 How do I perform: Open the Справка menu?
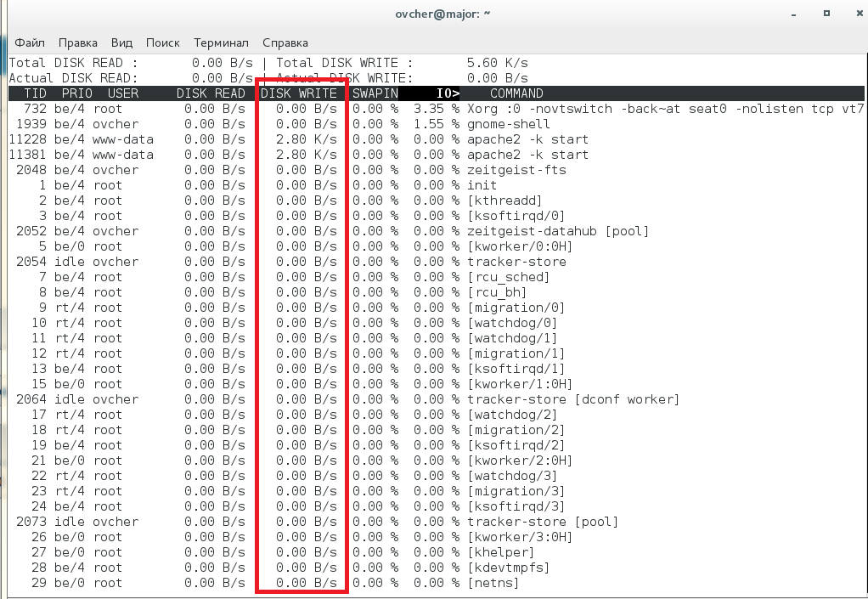tap(285, 42)
